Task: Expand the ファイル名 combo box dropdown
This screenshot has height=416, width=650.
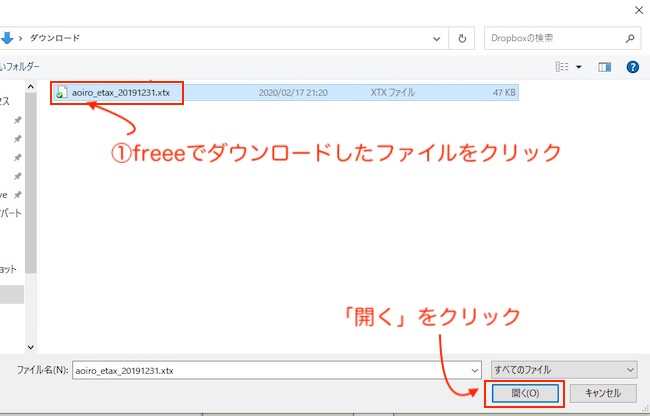Action: tap(474, 369)
